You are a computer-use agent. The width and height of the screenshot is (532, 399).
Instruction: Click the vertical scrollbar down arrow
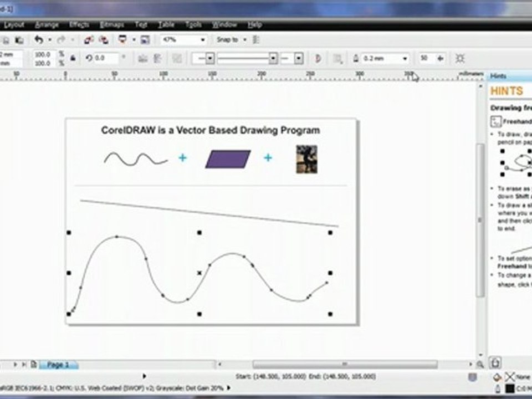[x=480, y=355]
